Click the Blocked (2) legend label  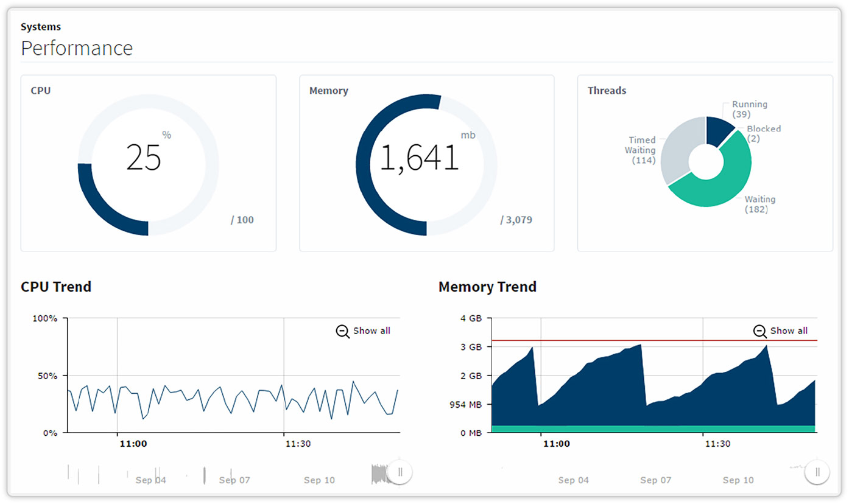763,129
